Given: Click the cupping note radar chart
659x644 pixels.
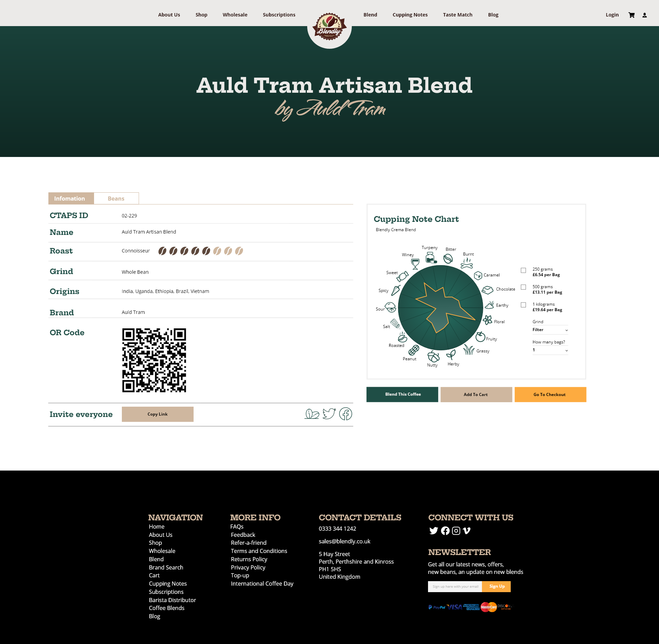Looking at the screenshot, I should (440, 308).
